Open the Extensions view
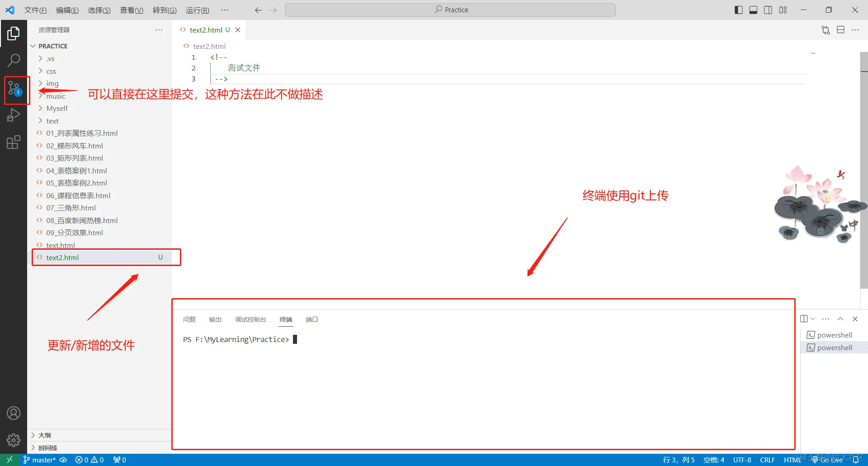 pos(14,142)
